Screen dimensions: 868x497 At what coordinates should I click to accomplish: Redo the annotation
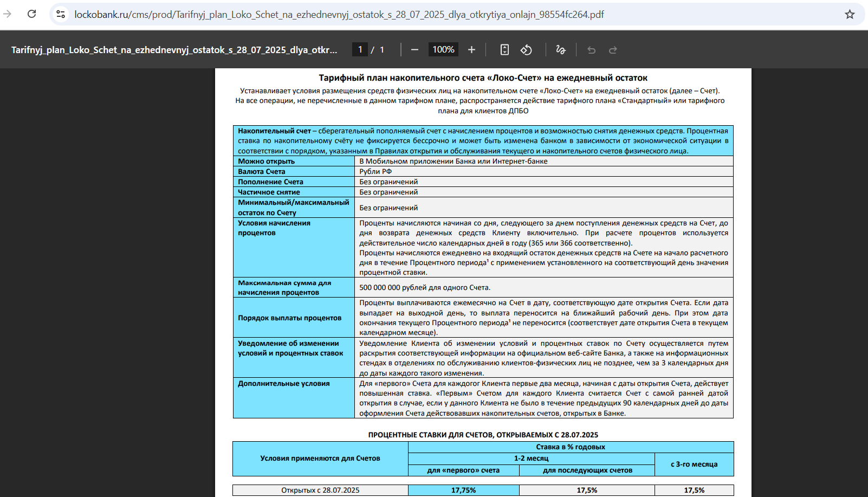coord(613,50)
